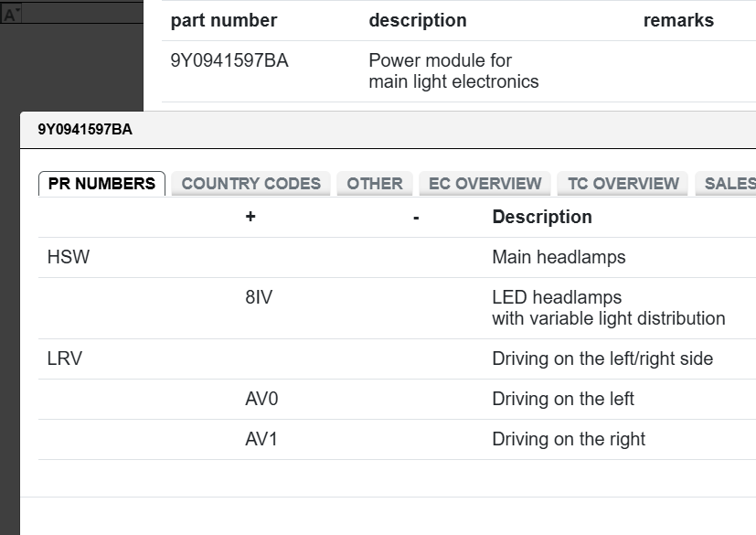
Task: Open the EC OVERVIEW tab
Action: tap(485, 183)
